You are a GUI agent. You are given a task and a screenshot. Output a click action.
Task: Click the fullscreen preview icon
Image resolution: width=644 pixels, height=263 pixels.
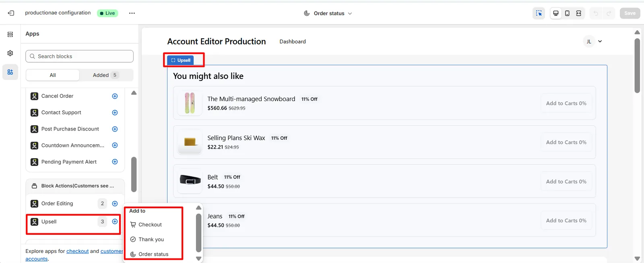pyautogui.click(x=578, y=13)
